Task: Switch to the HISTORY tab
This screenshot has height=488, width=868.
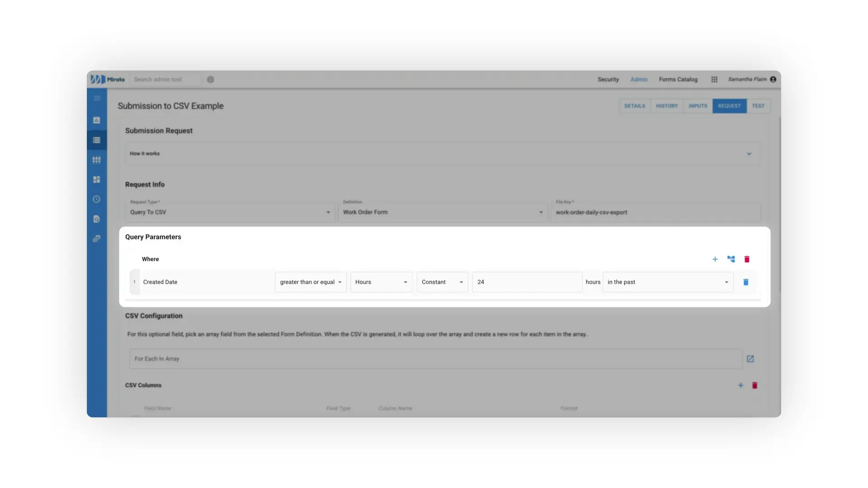Action: point(666,106)
